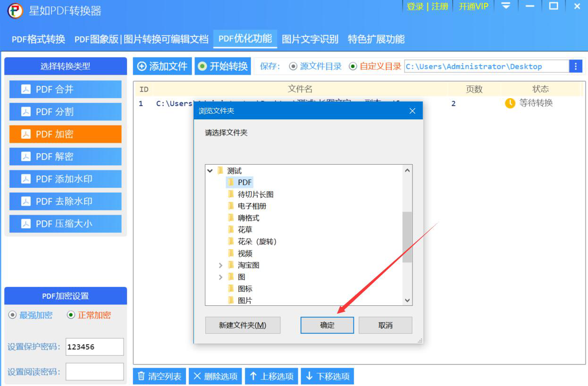Click the plus icon on 添加文件
This screenshot has width=588, height=386.
[x=142, y=67]
